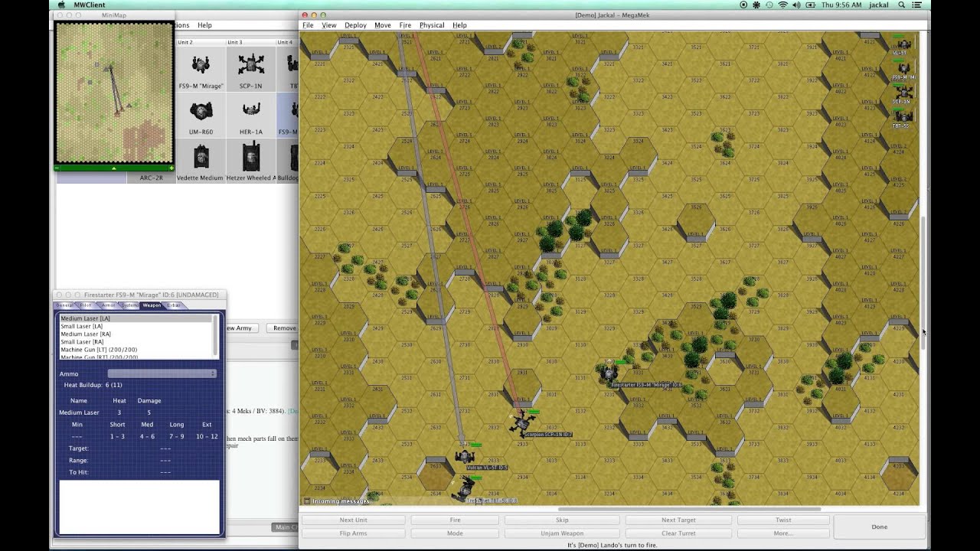The width and height of the screenshot is (980, 551).
Task: Open the Move menu
Action: point(383,25)
